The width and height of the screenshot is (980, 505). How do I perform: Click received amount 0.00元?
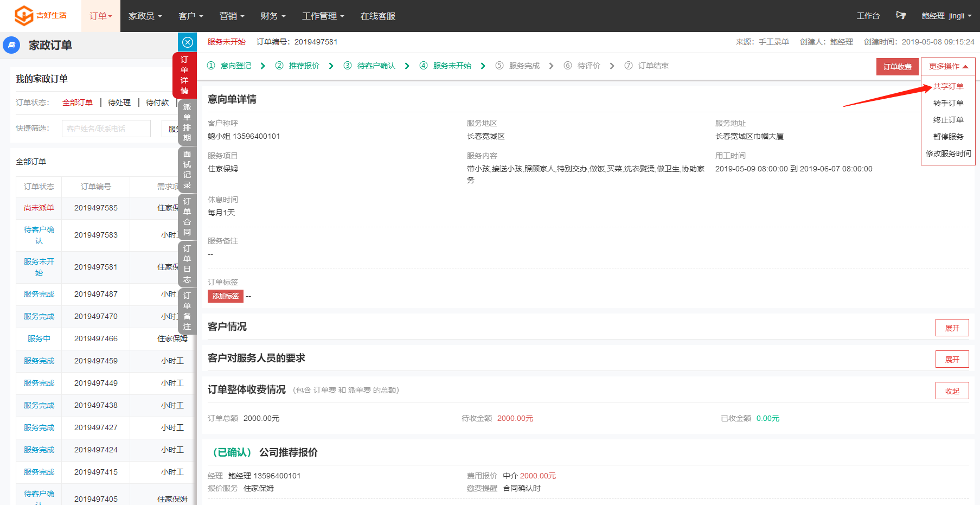pyautogui.click(x=768, y=418)
